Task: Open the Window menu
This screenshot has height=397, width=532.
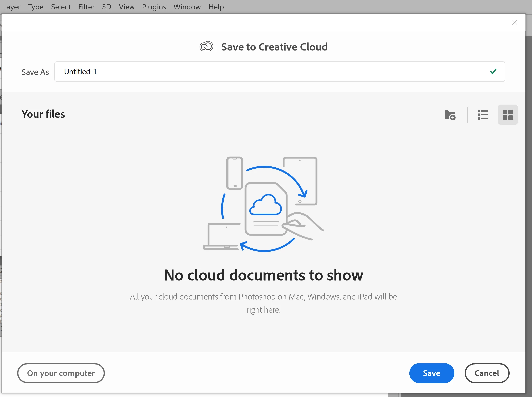Action: point(187,7)
